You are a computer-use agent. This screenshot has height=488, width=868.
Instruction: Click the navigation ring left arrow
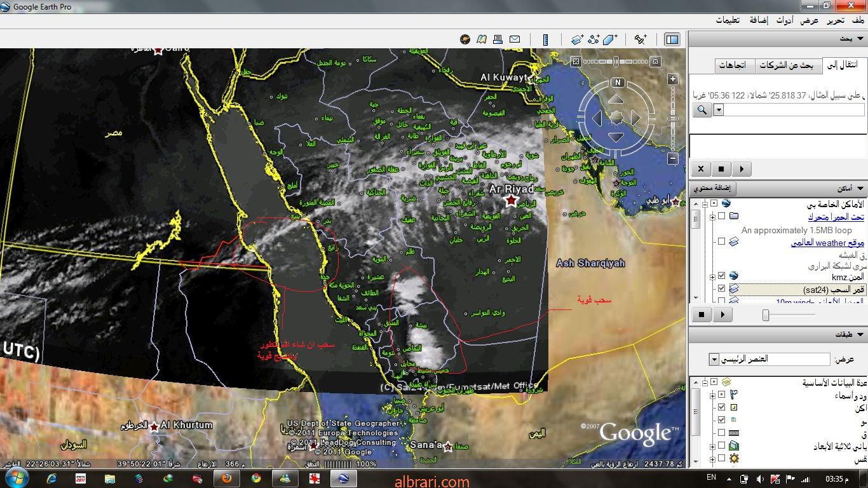tap(597, 118)
